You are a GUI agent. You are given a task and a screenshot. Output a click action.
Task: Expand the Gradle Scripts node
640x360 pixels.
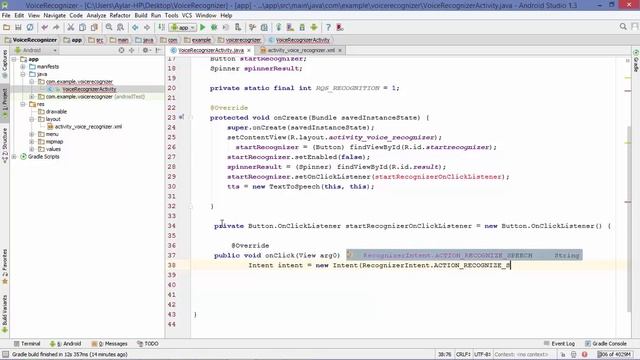14,157
